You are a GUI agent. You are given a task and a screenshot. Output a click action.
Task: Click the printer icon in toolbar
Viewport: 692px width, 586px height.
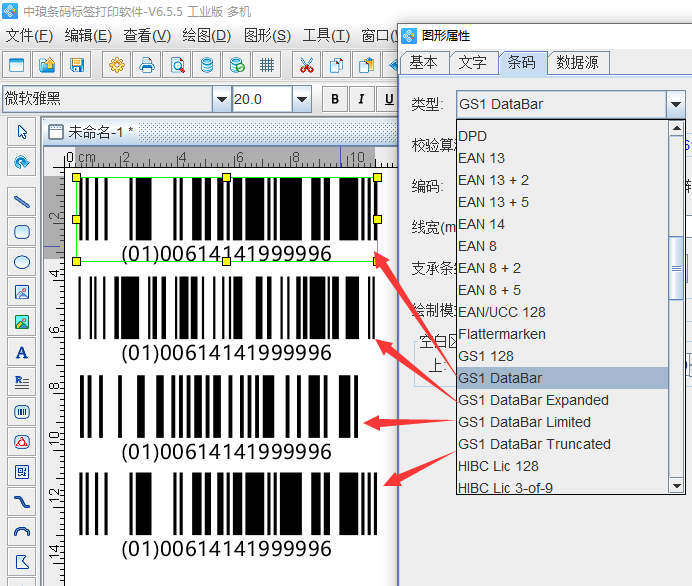[x=147, y=66]
